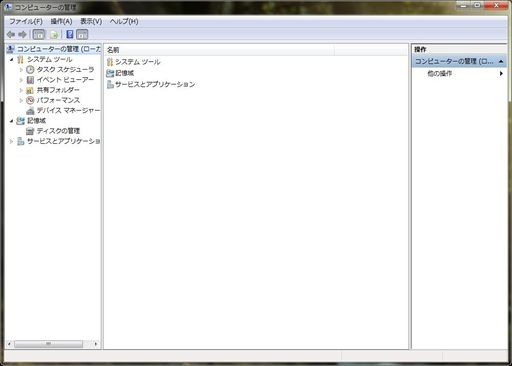Expand the サービスとアプリケーション tree node
The width and height of the screenshot is (512, 366).
12,141
